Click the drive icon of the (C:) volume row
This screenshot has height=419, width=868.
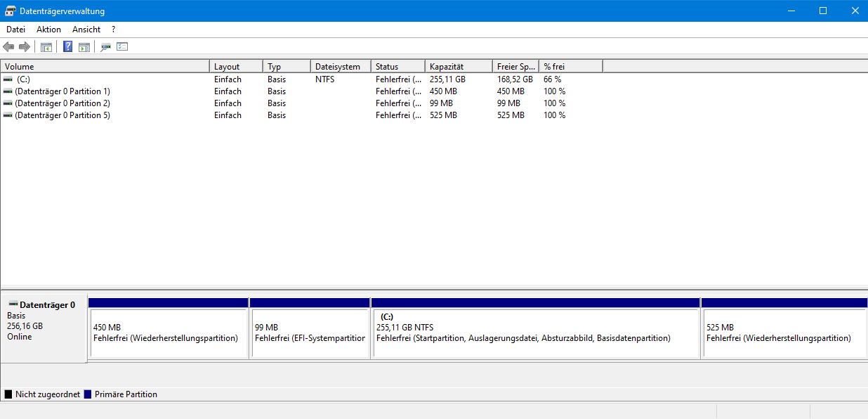(x=8, y=79)
